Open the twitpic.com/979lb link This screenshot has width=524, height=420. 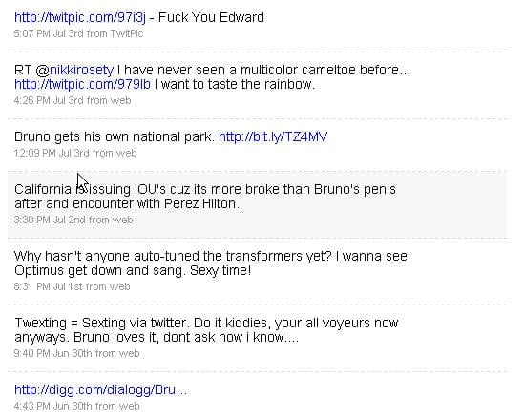coord(82,84)
